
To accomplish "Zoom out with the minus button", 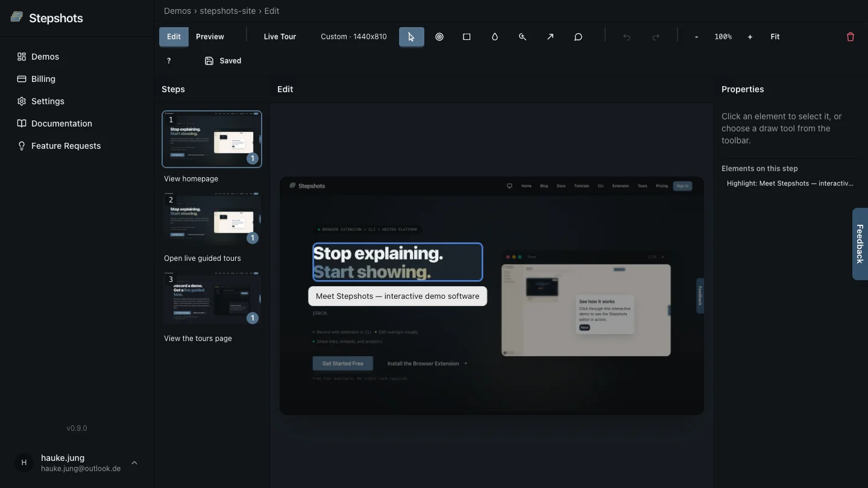I will point(697,37).
